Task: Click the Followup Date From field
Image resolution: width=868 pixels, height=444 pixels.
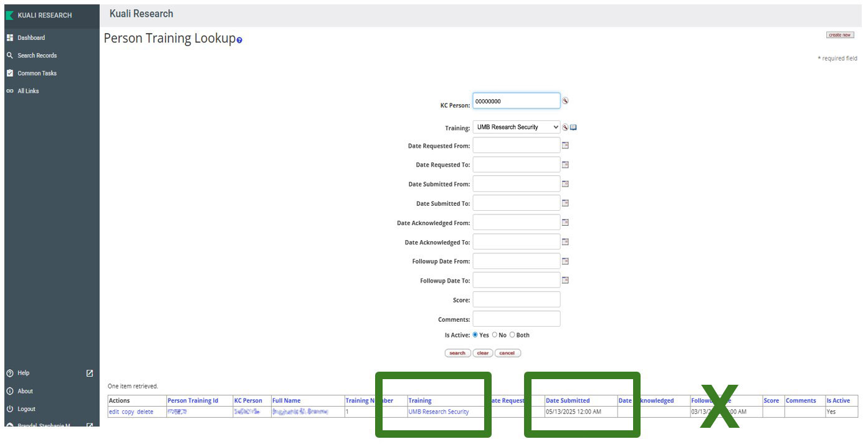Action: (516, 261)
